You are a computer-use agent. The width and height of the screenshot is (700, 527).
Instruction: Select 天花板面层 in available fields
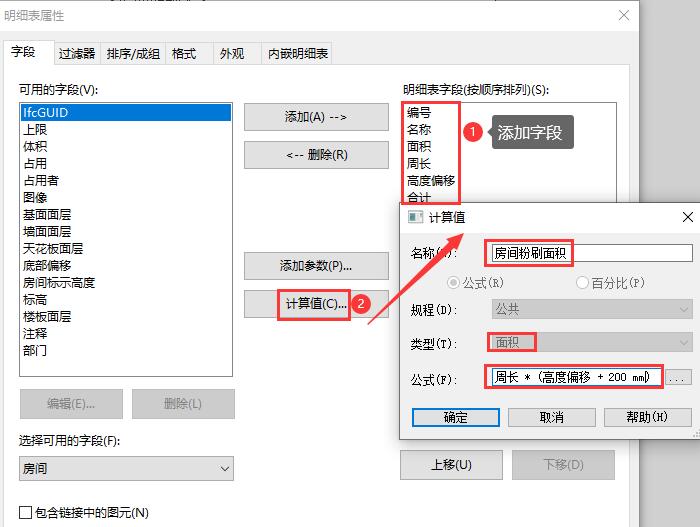tap(126, 249)
